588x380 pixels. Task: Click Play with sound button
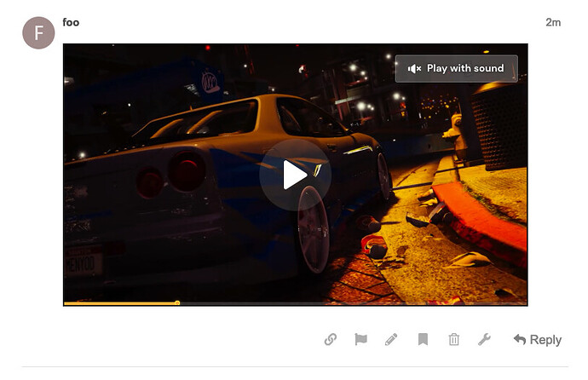[457, 68]
